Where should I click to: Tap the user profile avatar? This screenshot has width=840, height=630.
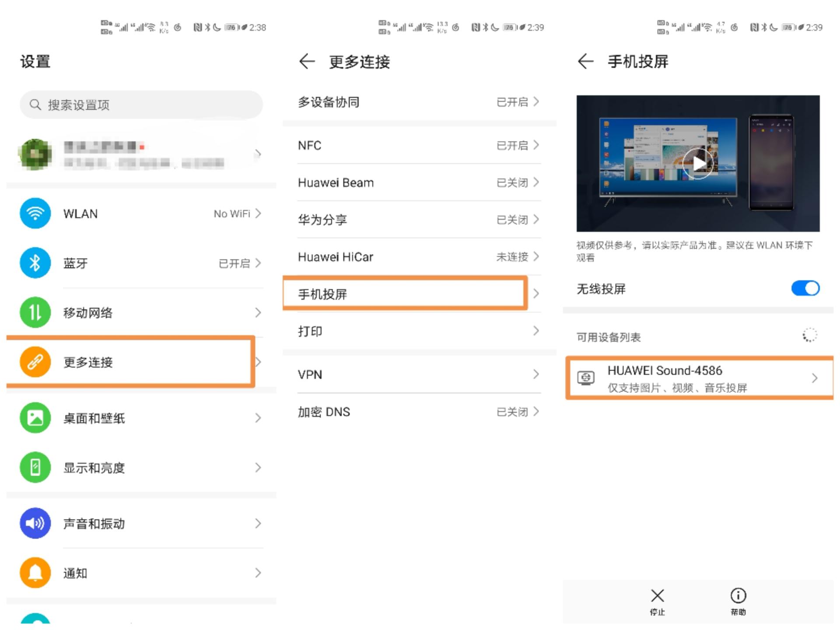(x=35, y=153)
